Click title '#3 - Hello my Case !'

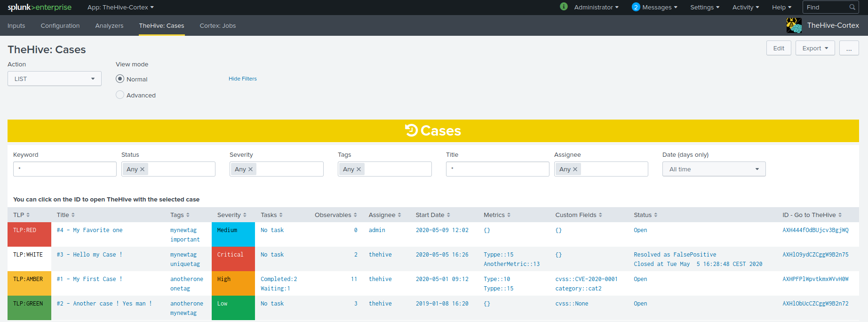coord(89,255)
